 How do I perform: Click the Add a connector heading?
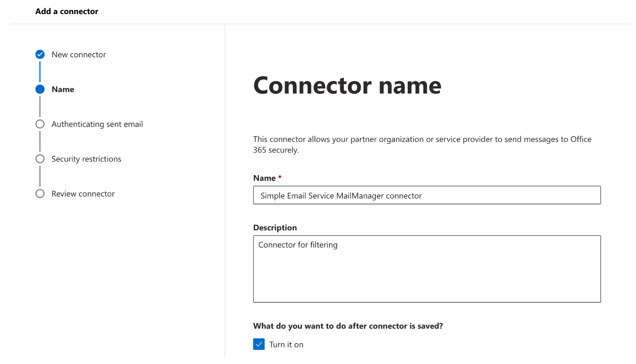pos(66,11)
